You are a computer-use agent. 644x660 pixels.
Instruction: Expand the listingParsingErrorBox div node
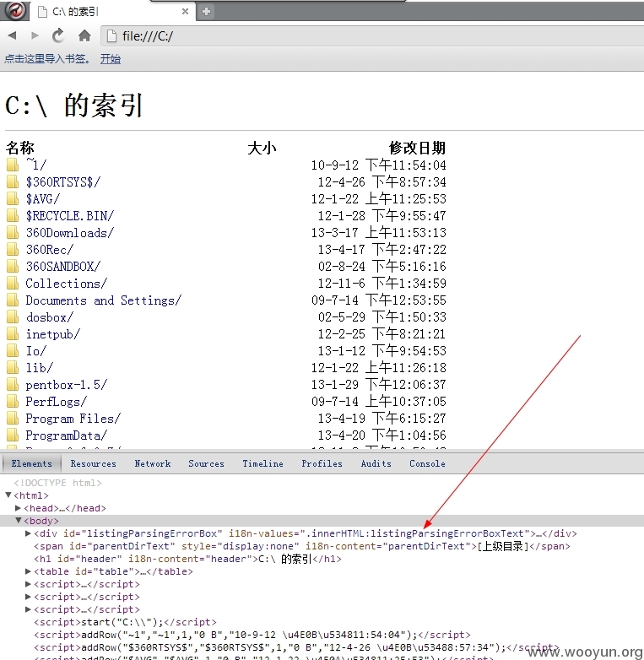click(28, 533)
